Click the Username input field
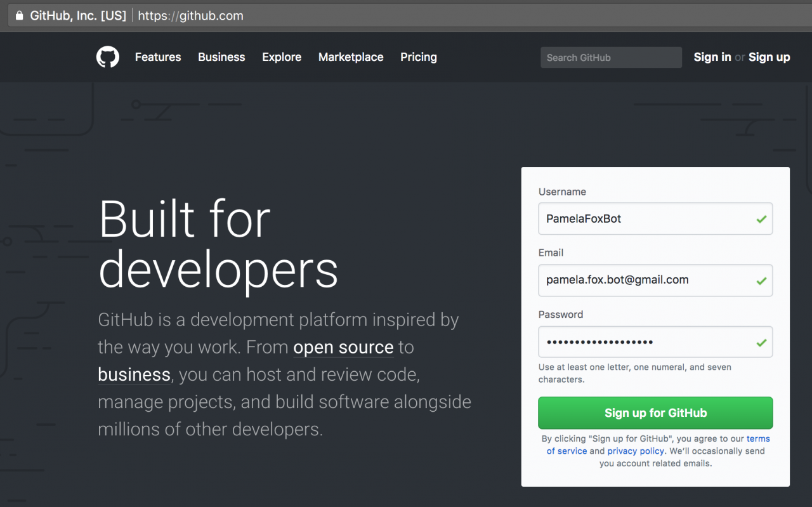Image resolution: width=812 pixels, height=507 pixels. click(655, 218)
